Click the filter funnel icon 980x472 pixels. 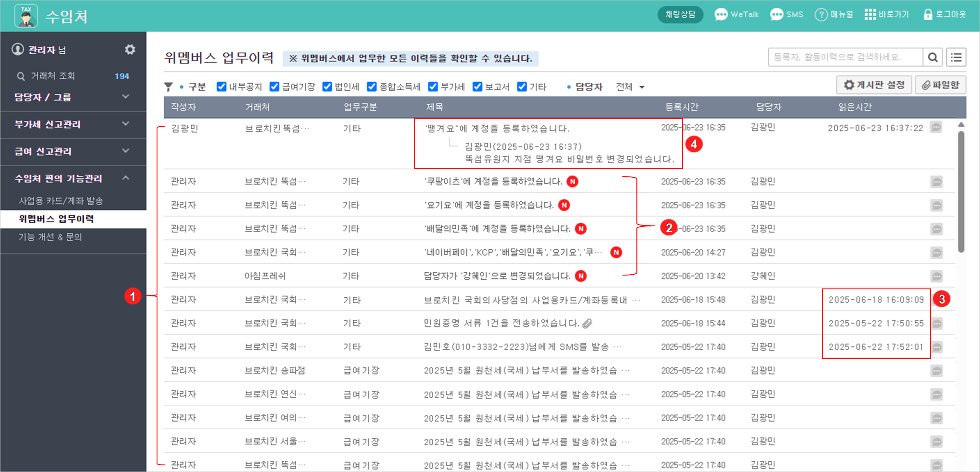pos(169,87)
